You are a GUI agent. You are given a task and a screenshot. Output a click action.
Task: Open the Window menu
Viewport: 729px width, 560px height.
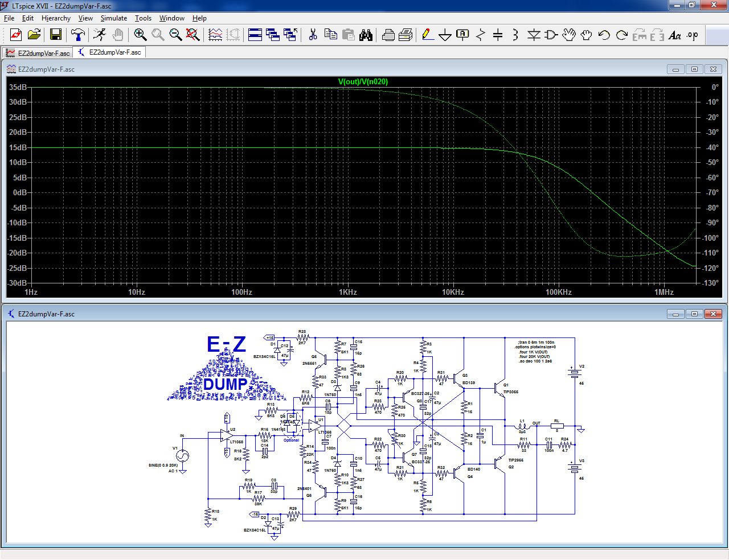(x=172, y=18)
